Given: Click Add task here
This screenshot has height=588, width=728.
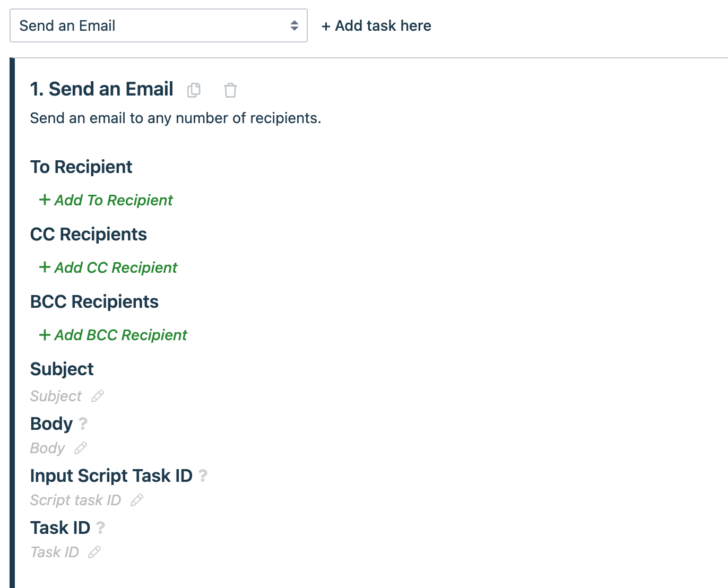Looking at the screenshot, I should [x=376, y=25].
